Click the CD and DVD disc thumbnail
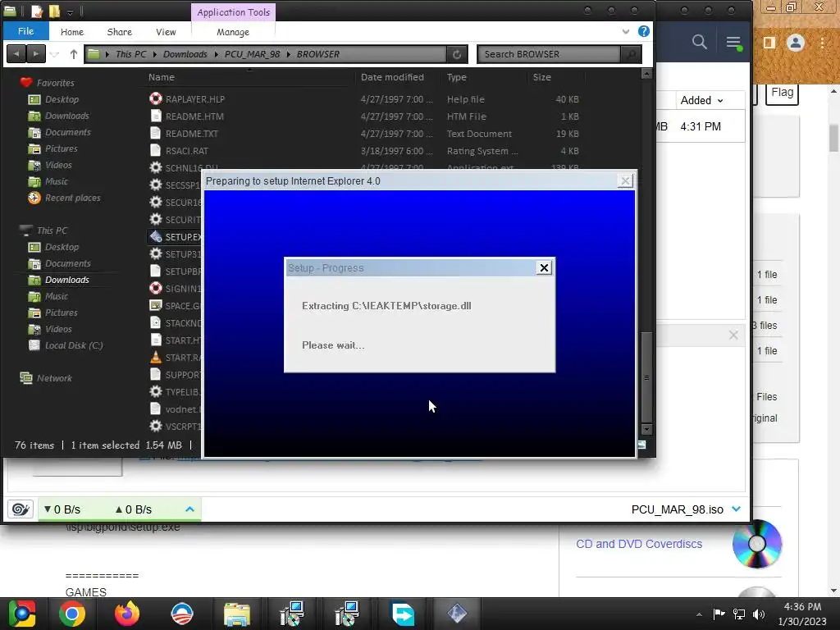Image resolution: width=840 pixels, height=630 pixels. [x=757, y=544]
